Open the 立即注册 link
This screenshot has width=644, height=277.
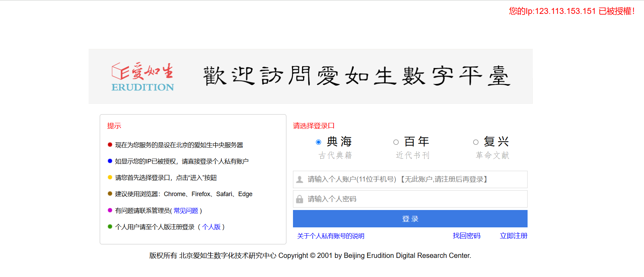click(x=514, y=236)
